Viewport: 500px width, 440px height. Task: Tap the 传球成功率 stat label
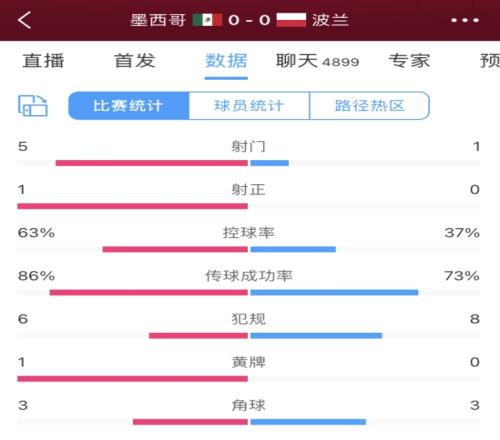tap(249, 276)
